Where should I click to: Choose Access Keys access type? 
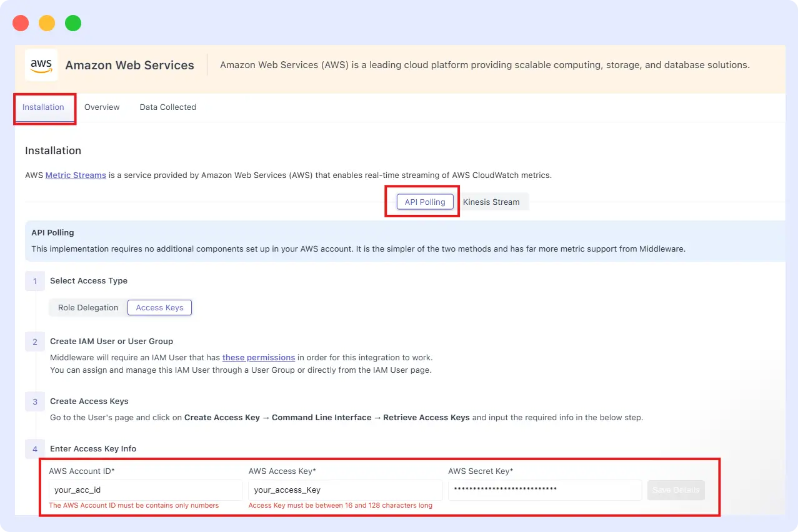(x=160, y=307)
